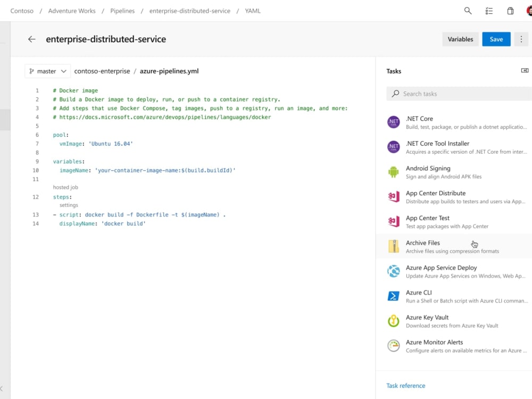This screenshot has width=532, height=399.
Task: Open Adventure Works from the breadcrumb
Action: 72,10
